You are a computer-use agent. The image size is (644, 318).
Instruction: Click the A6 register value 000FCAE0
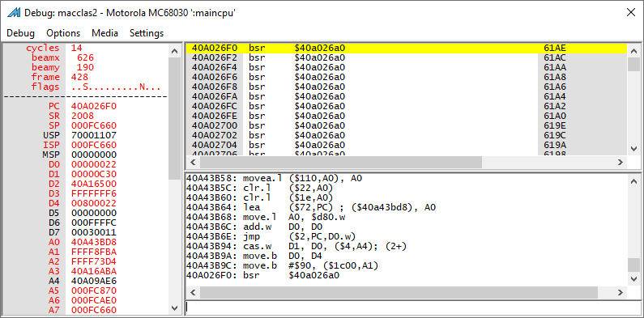coord(94,300)
